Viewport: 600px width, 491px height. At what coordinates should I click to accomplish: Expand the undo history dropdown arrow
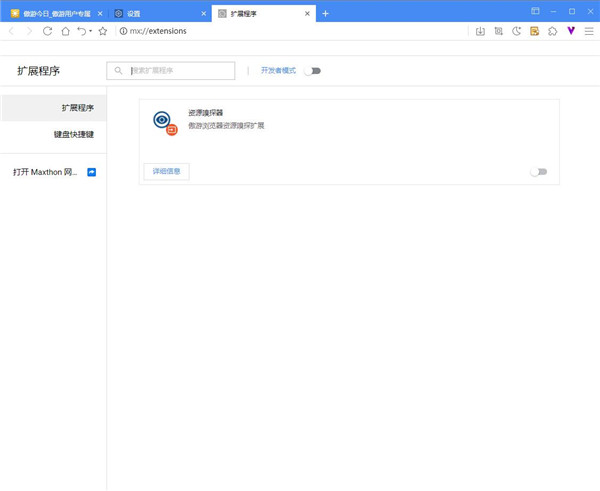click(91, 31)
